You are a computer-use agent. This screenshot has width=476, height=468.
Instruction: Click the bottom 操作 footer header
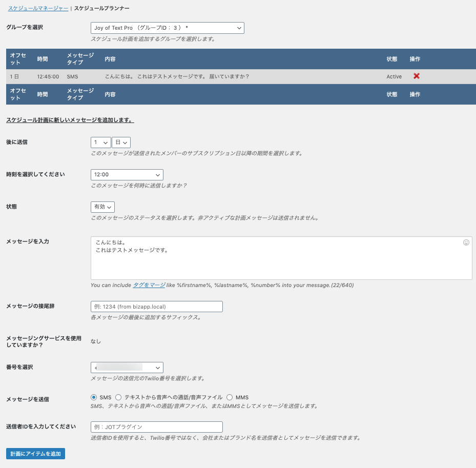(x=415, y=94)
